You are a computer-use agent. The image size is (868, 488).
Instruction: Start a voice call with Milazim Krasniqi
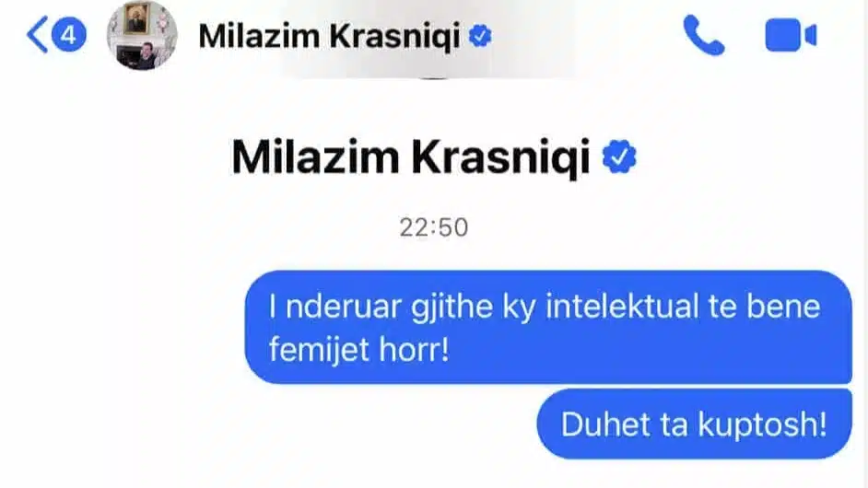(x=703, y=35)
